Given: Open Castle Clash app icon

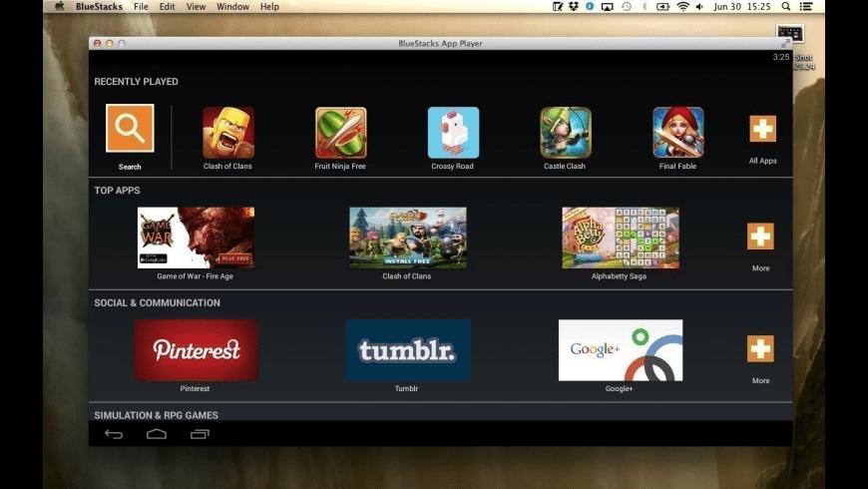Looking at the screenshot, I should 565,133.
